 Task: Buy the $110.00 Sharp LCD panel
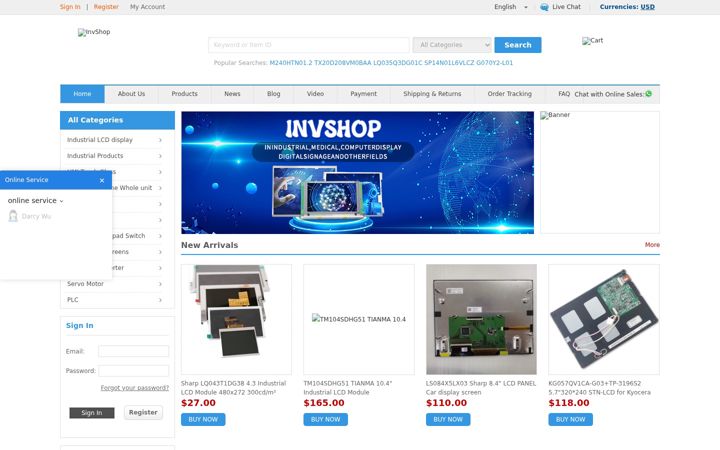click(448, 420)
